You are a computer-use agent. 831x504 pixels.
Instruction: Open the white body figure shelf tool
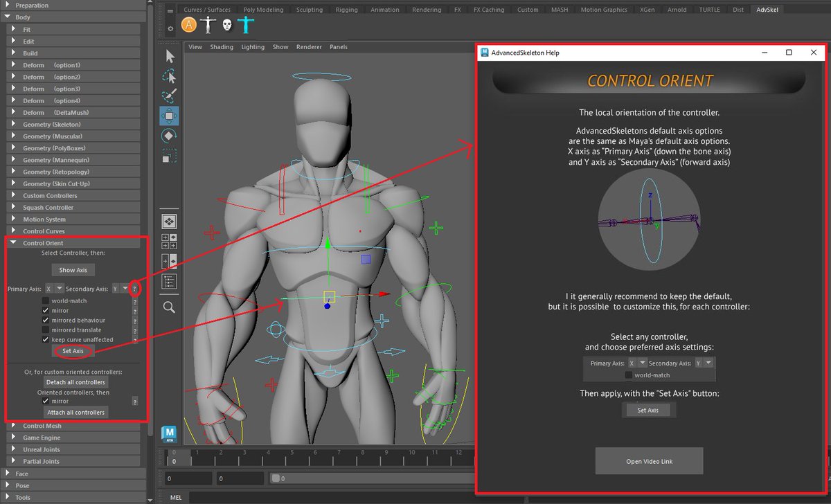(x=208, y=25)
